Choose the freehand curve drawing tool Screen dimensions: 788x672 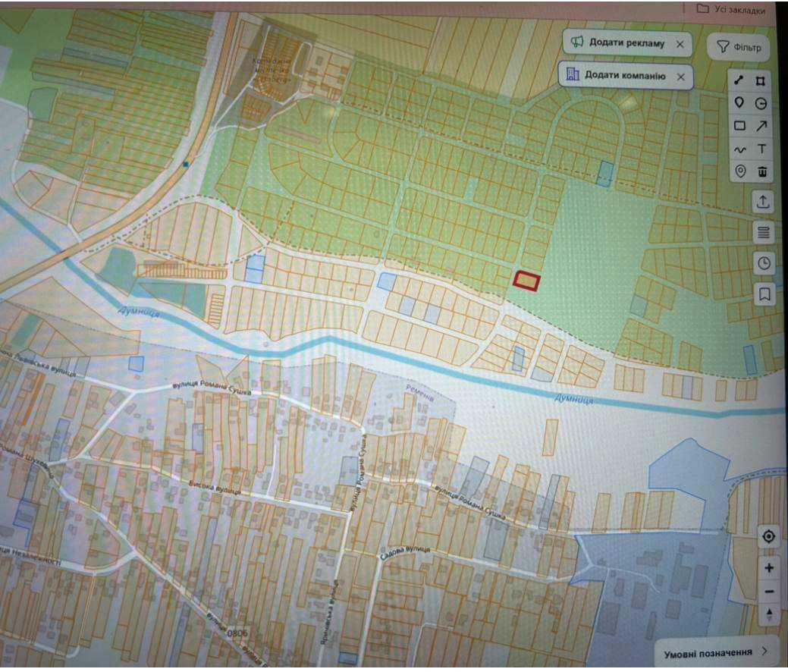[739, 149]
